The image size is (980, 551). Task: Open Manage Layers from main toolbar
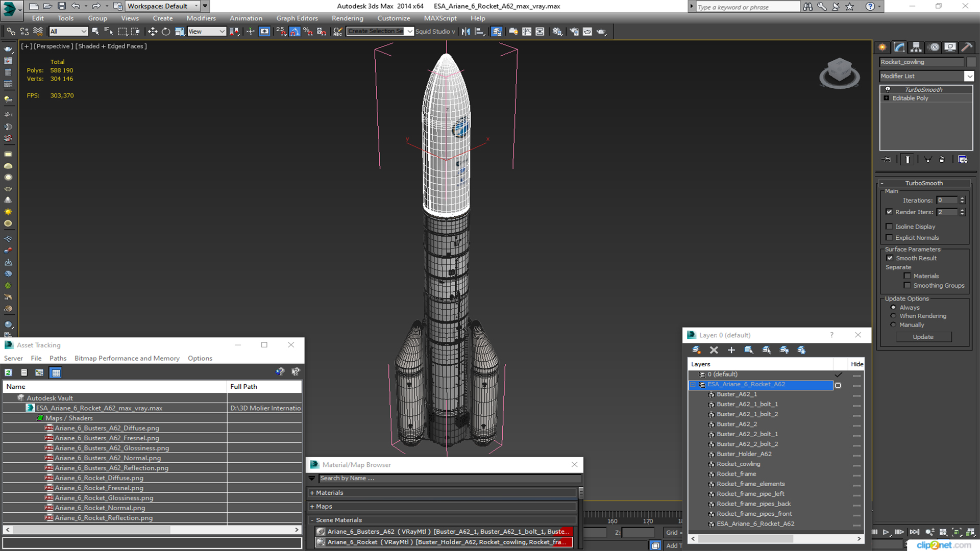[497, 32]
